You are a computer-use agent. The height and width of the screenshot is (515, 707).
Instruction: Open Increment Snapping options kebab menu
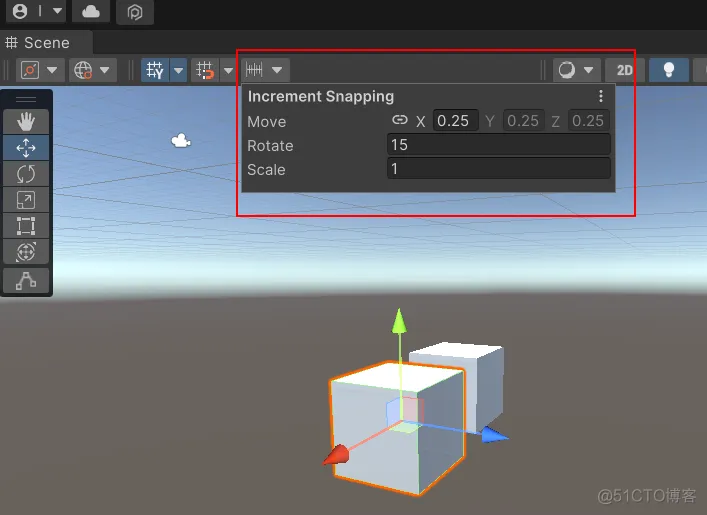click(x=601, y=96)
